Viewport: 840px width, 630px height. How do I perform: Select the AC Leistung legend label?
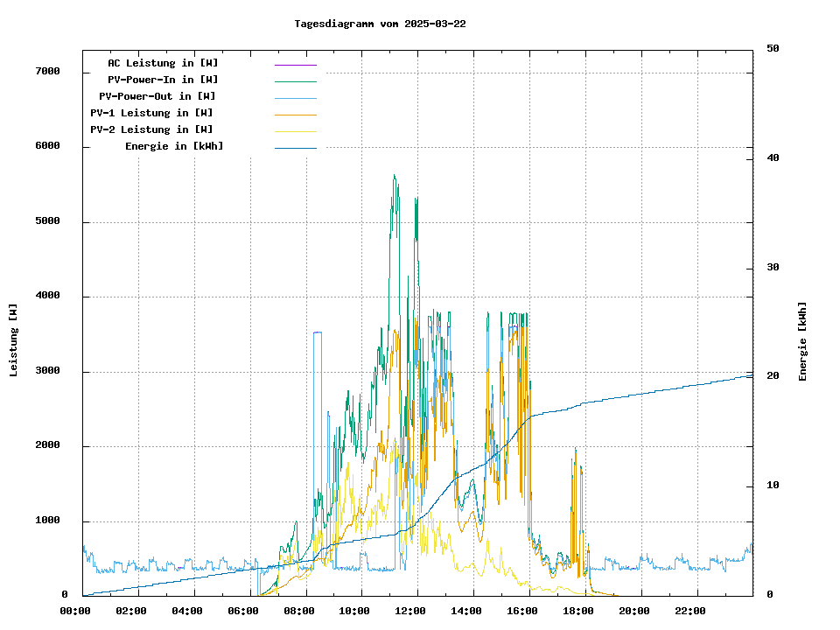coord(163,63)
